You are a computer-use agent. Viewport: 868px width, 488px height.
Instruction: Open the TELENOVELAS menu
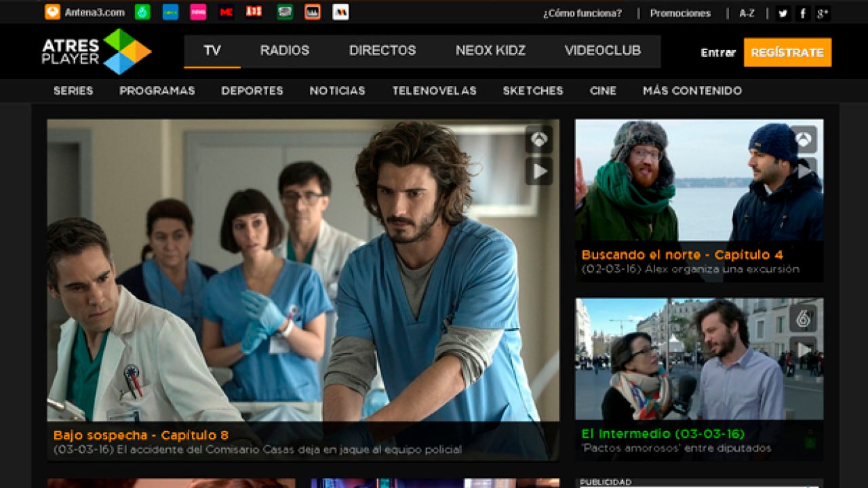[434, 91]
